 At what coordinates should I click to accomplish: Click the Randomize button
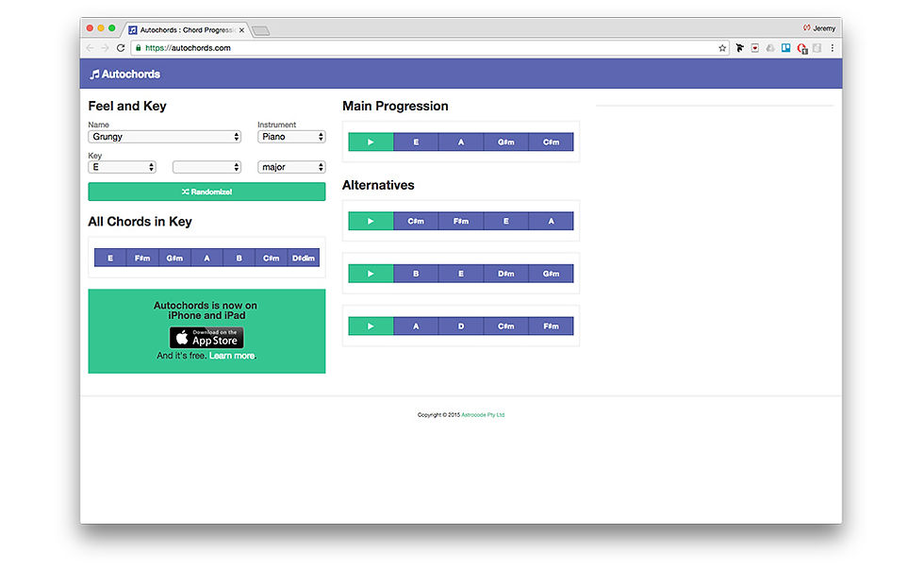click(206, 192)
